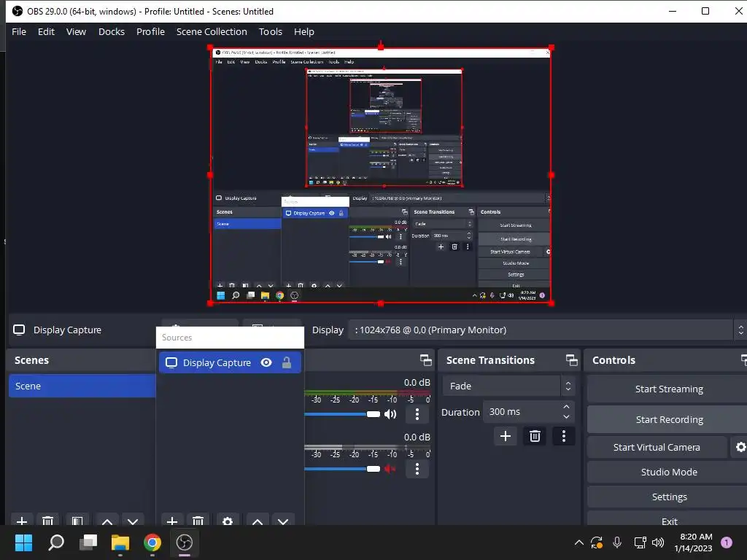Image resolution: width=747 pixels, height=560 pixels.
Task: Click the microphone tray icon
Action: 617,542
